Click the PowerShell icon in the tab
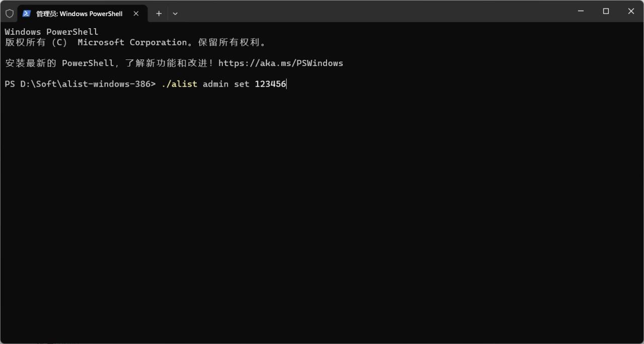 [x=27, y=14]
